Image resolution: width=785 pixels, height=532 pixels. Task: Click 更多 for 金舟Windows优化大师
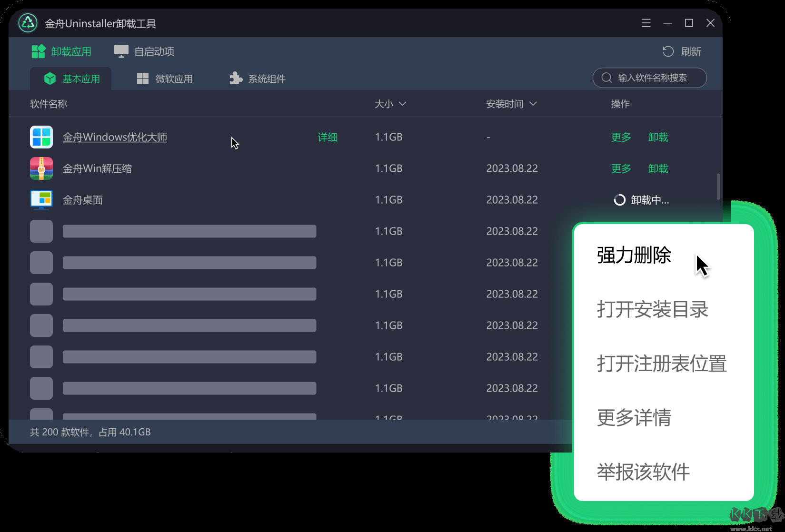[621, 137]
